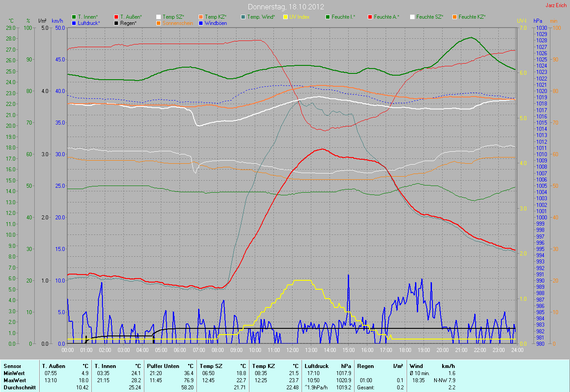Click the blue Luftdruck legend marker
Image resolution: width=570 pixels, height=392 pixels.
coord(74,23)
